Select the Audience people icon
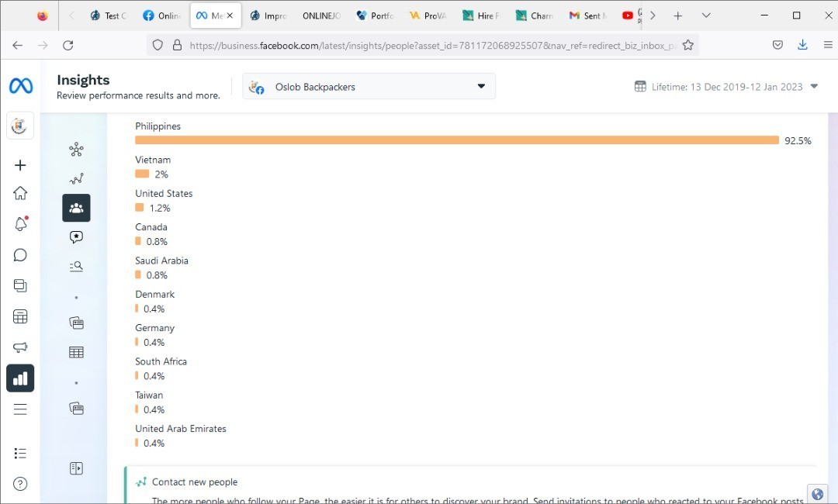The height and width of the screenshot is (504, 838). click(76, 208)
